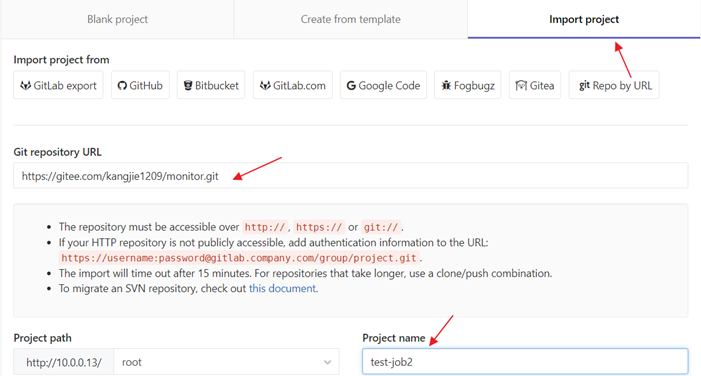Open the Create from template tab

point(350,19)
